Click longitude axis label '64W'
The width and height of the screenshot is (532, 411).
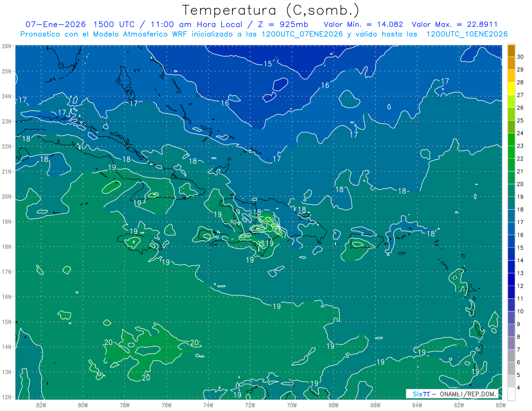coord(417,405)
